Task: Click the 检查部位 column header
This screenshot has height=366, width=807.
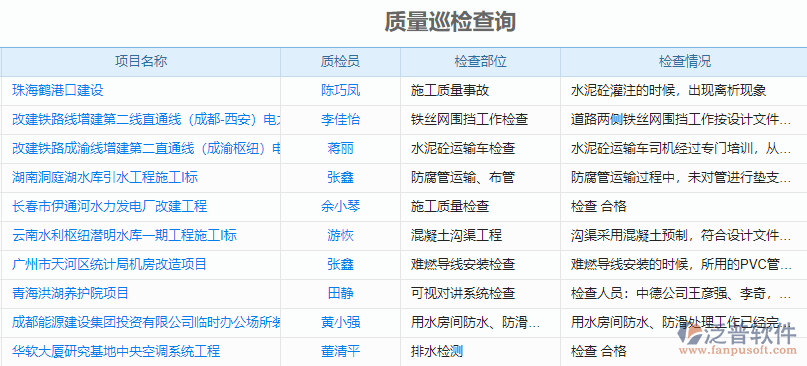Action: [x=480, y=62]
